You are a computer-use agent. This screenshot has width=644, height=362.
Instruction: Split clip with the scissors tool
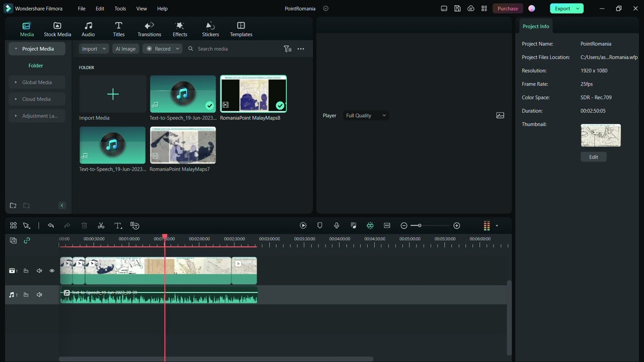(101, 226)
